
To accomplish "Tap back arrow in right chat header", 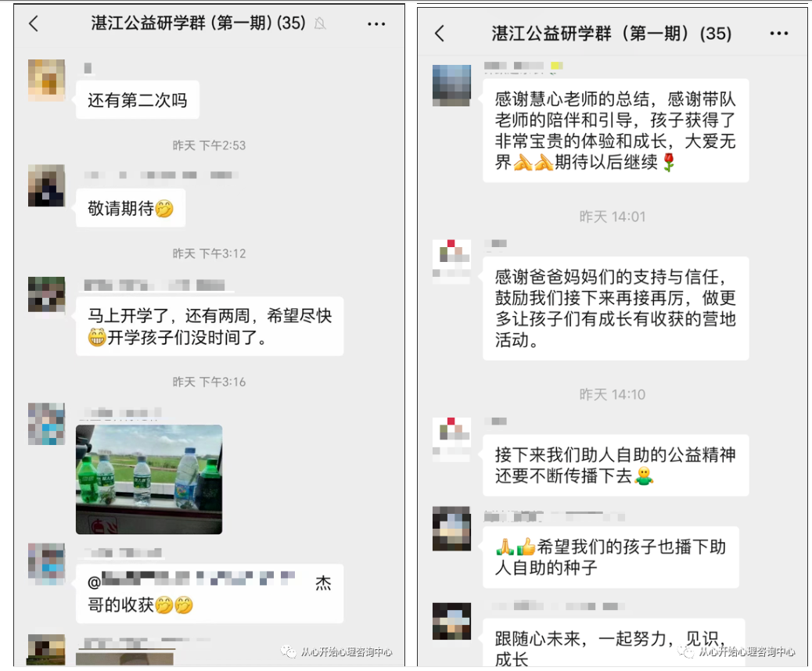I will pyautogui.click(x=440, y=34).
